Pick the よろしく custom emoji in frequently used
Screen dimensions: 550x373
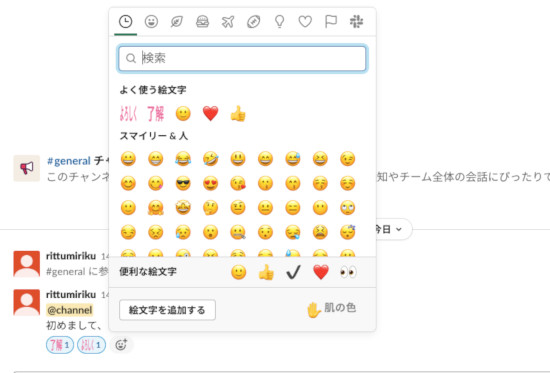click(128, 114)
